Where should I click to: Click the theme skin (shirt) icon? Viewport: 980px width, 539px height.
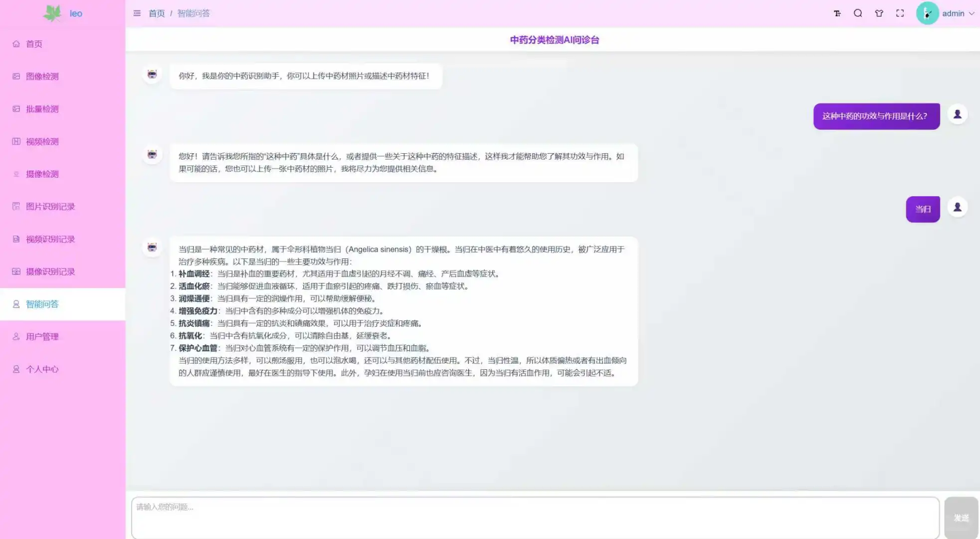(x=879, y=13)
